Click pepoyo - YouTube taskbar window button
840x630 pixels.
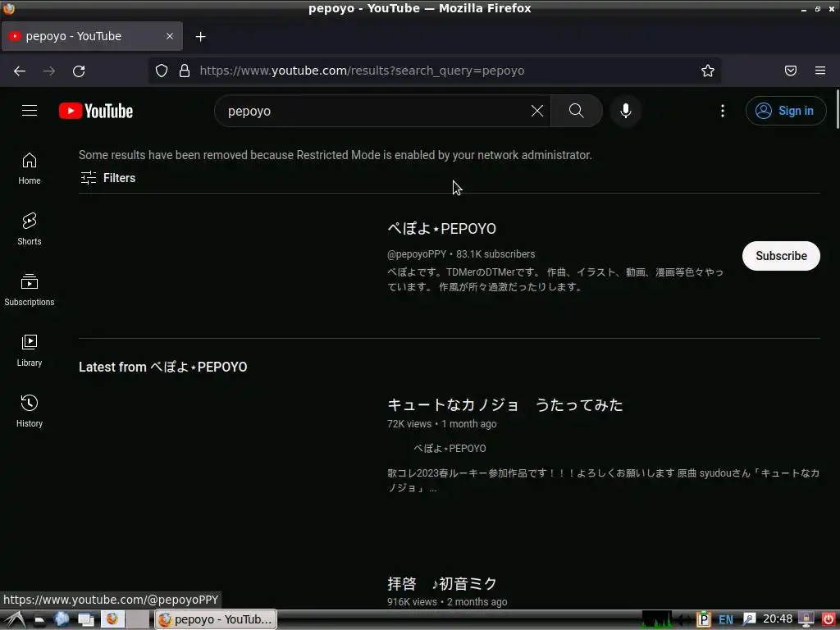216,619
